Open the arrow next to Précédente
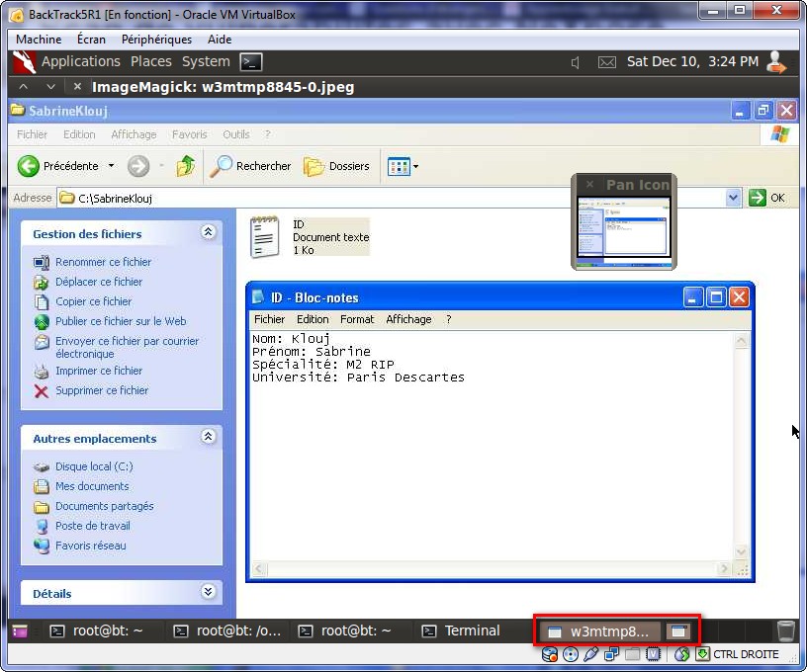The width and height of the screenshot is (807, 672). 111,166
